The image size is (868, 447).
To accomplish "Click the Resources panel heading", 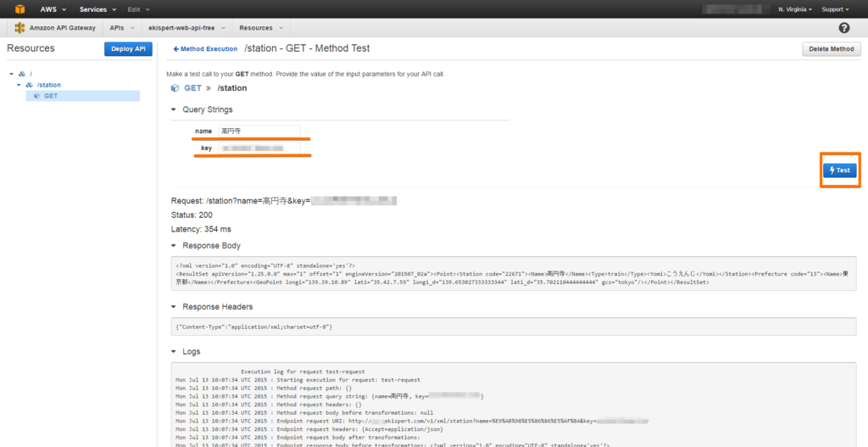I will [x=31, y=48].
